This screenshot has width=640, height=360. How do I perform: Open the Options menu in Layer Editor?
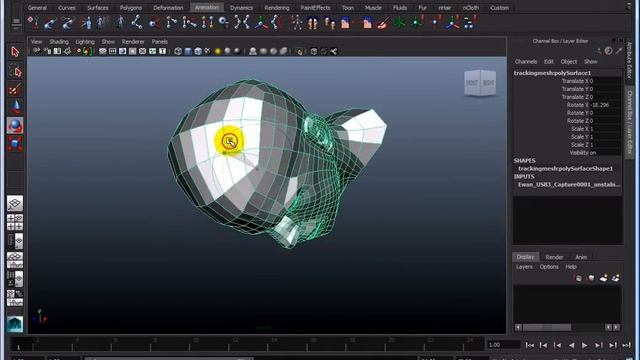point(549,267)
